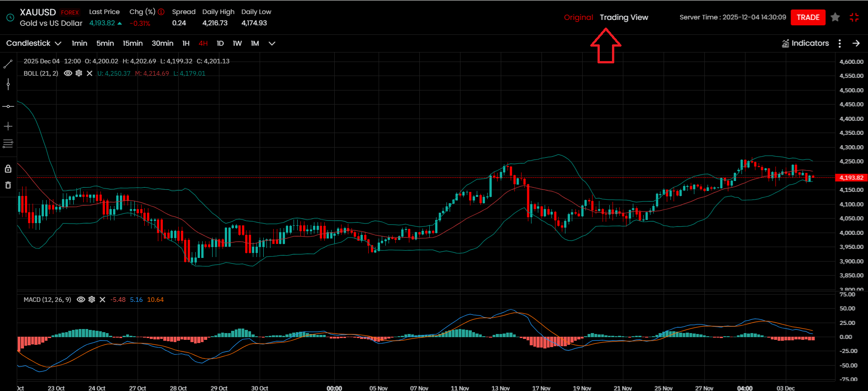Click the Daily Low value 4,174.93
868x391 pixels.
pyautogui.click(x=254, y=23)
